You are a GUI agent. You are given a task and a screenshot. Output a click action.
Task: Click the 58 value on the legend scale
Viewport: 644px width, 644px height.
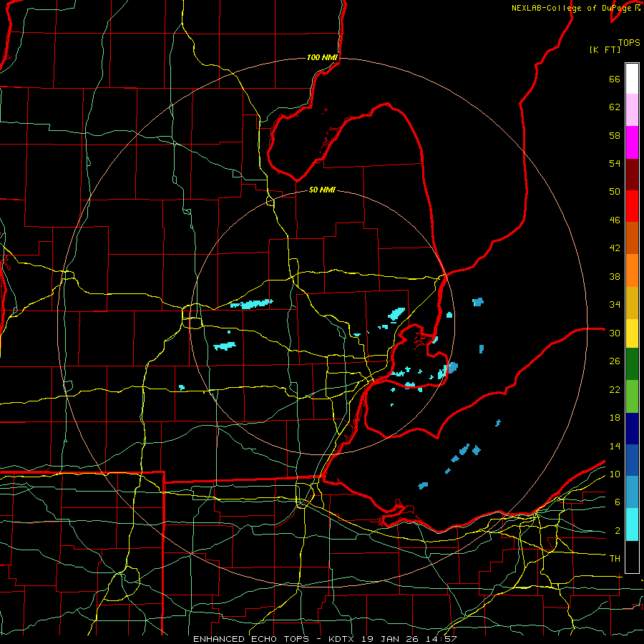615,135
